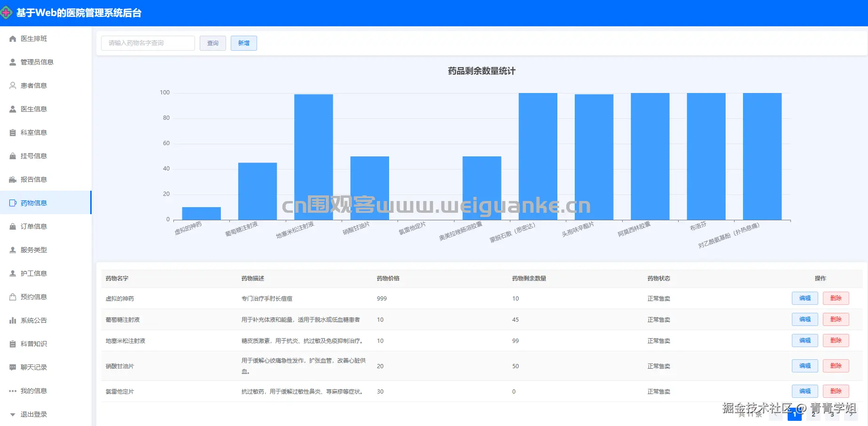Image resolution: width=868 pixels, height=426 pixels.
Task: Expand the 退出登录 menu arrow
Action: click(13, 415)
